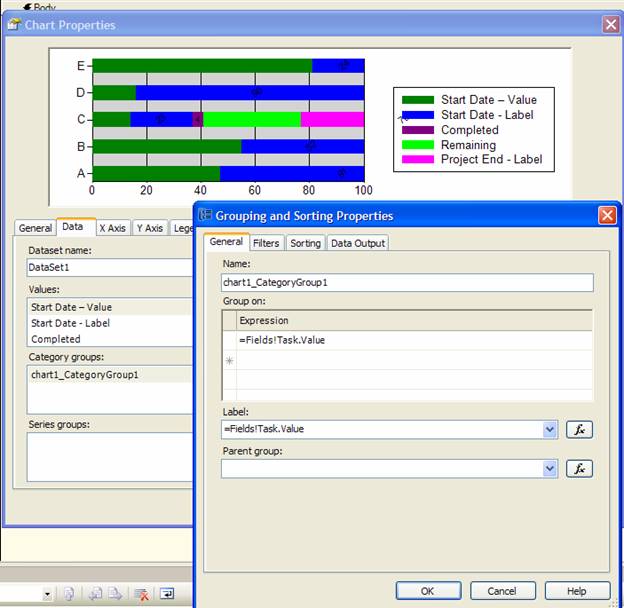Switch to the Sorting tab
Viewport: 624px width, 608px height.
(305, 243)
